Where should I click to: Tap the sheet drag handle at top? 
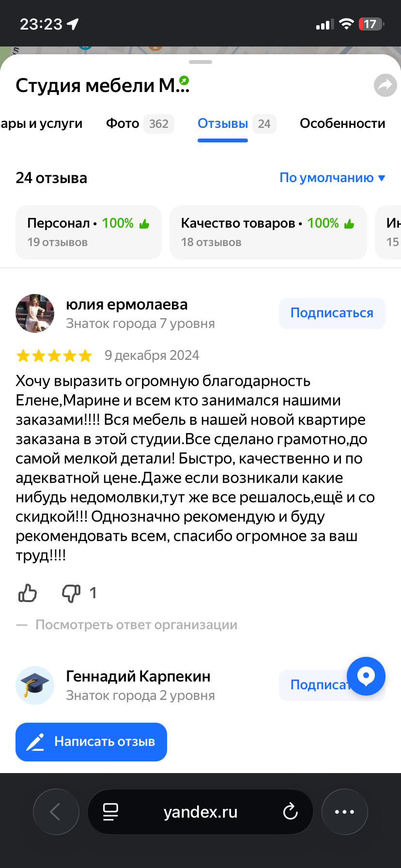[200, 62]
